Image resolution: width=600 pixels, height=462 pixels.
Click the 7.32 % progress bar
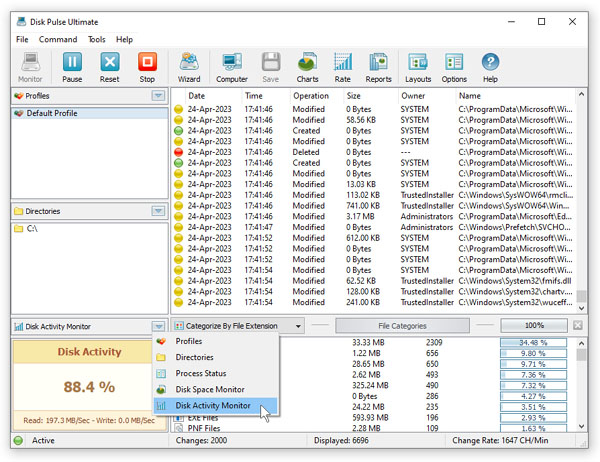[x=533, y=385]
